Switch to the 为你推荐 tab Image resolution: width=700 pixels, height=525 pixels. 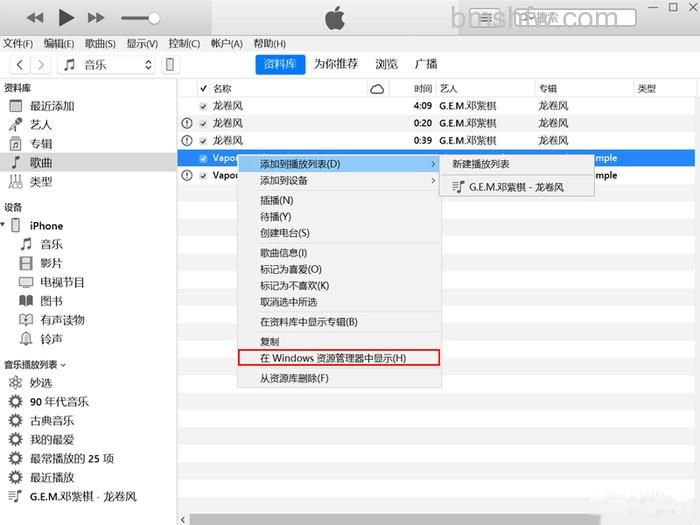[x=336, y=64]
